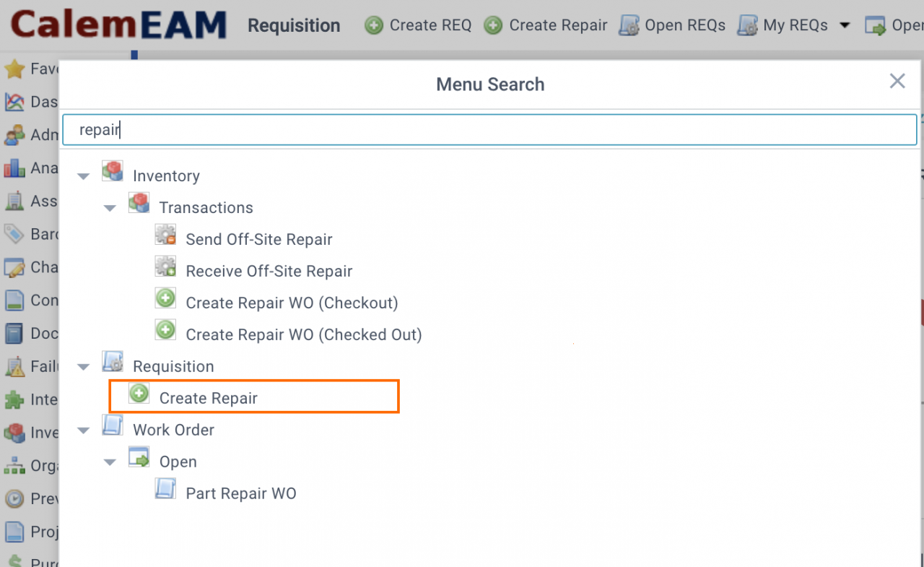
Task: Click the menu search text field
Action: pos(489,129)
